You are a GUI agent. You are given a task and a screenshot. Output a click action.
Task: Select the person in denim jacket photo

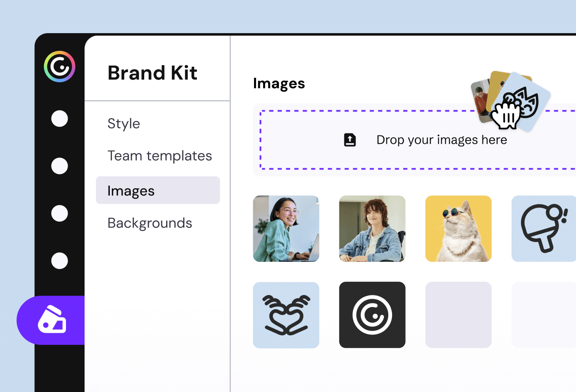point(372,228)
